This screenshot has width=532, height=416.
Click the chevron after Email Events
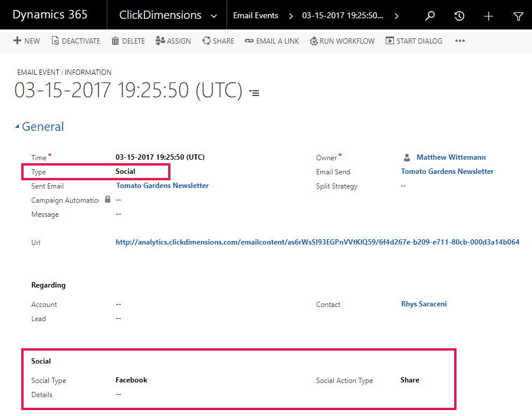[x=291, y=16]
